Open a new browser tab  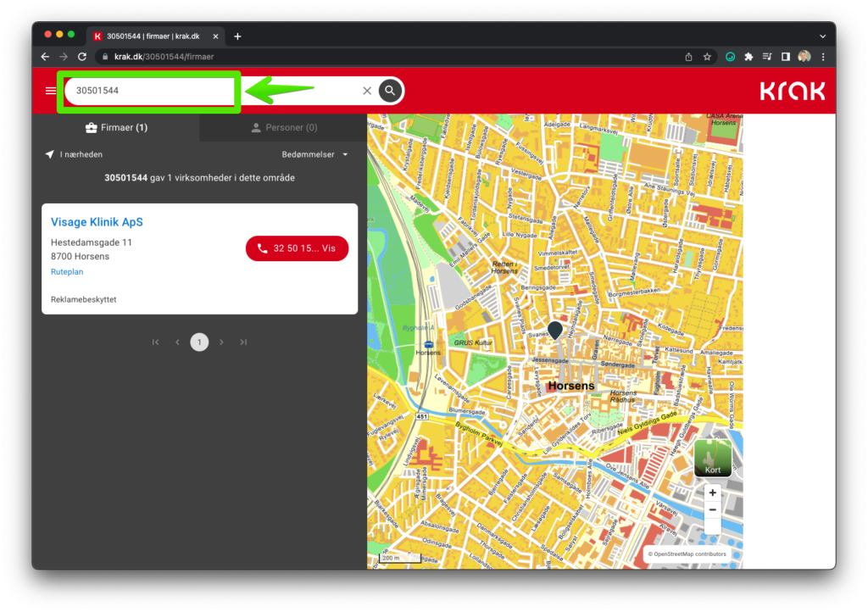237,36
